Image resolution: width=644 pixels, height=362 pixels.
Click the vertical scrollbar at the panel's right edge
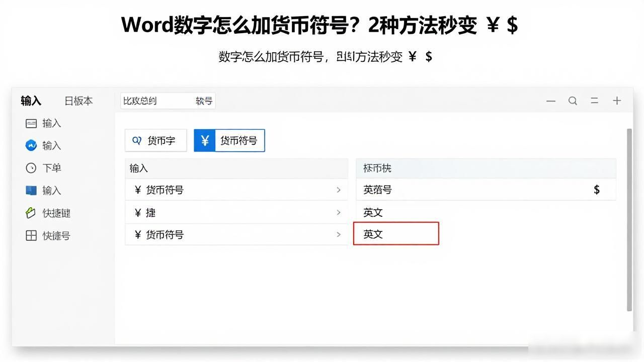[629, 220]
